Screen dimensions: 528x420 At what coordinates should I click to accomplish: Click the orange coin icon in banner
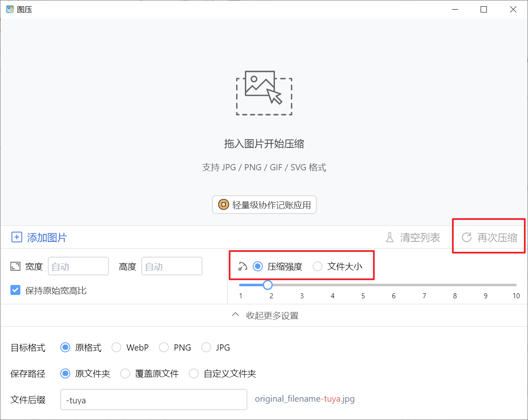(224, 204)
